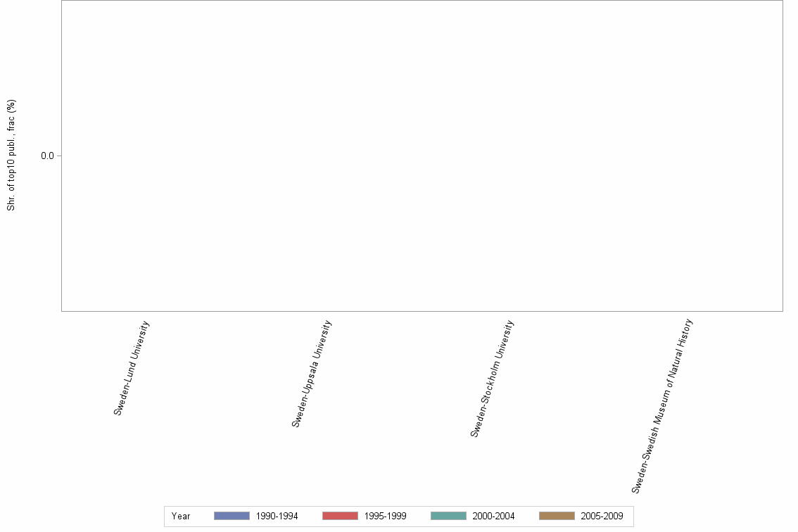The width and height of the screenshot is (798, 532).
Task: Click the top edge of the chart frame
Action: click(422, 2)
